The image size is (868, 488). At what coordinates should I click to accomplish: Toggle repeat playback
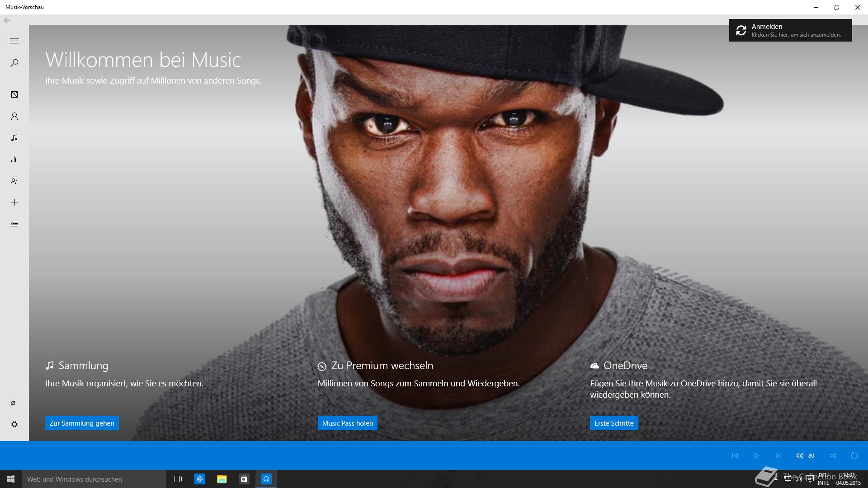tap(854, 455)
